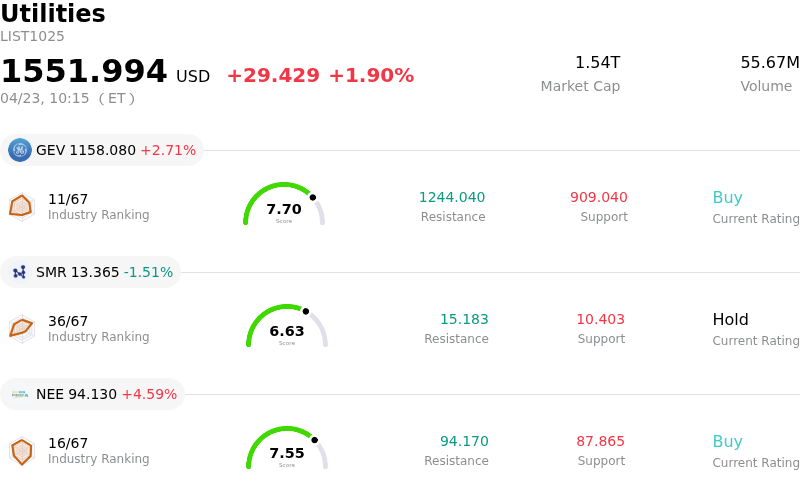
Task: Click the GEV Buy current rating
Action: (727, 198)
